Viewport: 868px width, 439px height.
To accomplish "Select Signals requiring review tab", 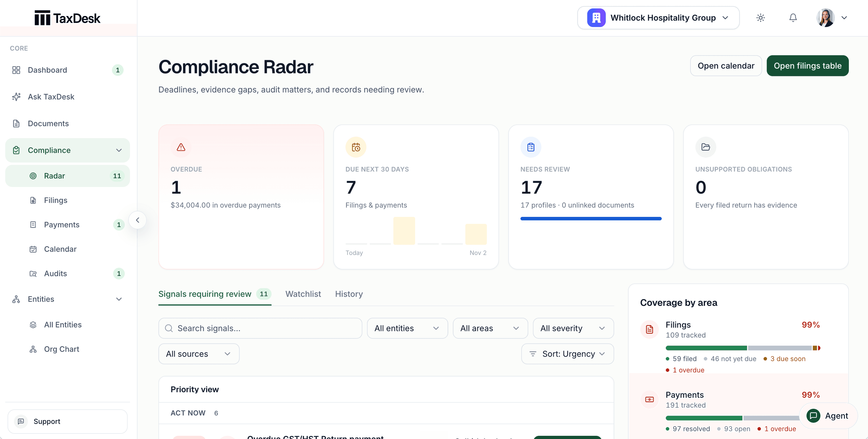I will click(x=215, y=294).
